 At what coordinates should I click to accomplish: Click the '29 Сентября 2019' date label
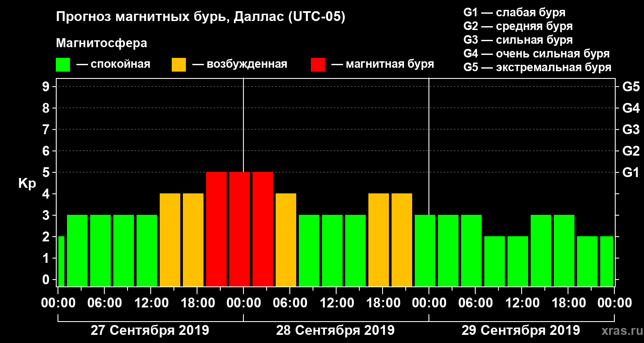[x=521, y=331]
